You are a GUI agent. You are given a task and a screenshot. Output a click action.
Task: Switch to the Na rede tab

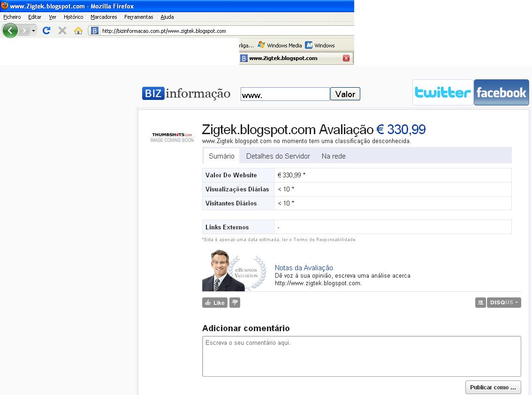click(x=334, y=156)
